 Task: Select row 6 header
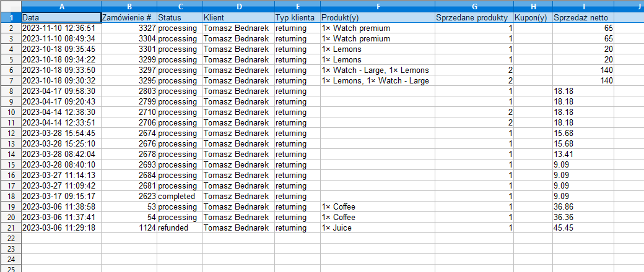click(11, 70)
